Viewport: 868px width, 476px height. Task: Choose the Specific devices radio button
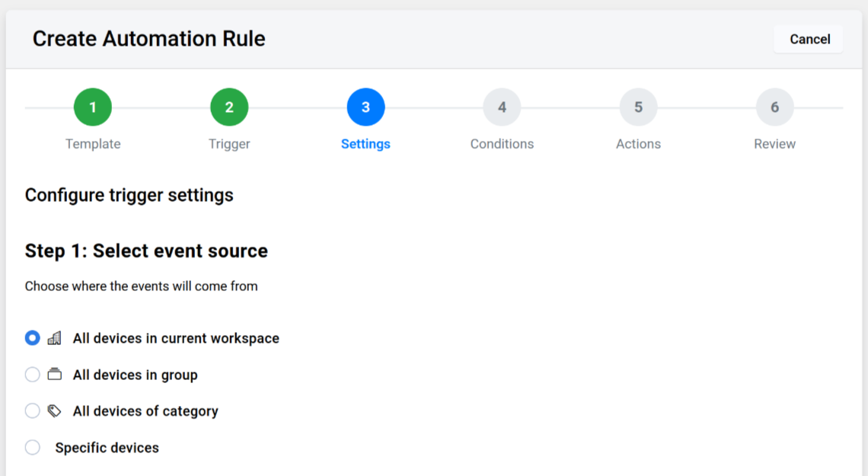(32, 448)
